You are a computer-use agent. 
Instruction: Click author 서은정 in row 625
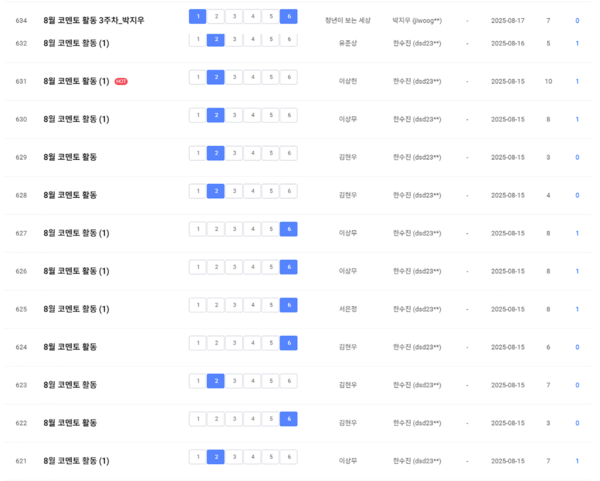click(348, 309)
